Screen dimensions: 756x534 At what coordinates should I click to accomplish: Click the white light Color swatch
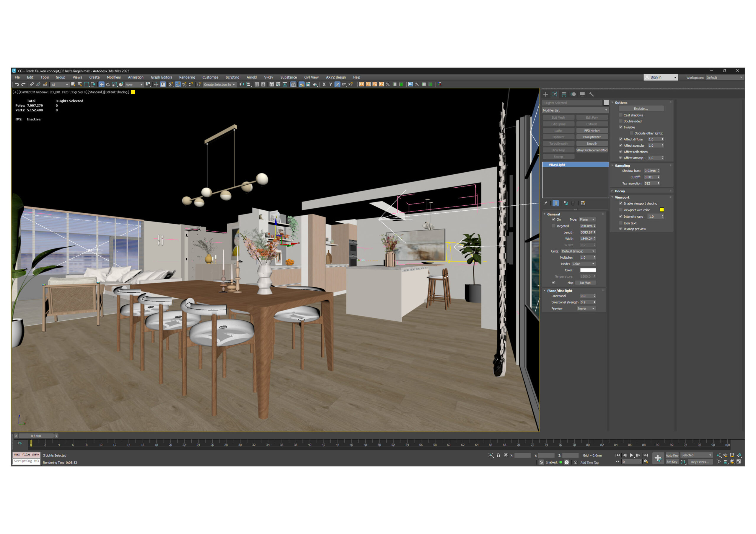pyautogui.click(x=588, y=270)
